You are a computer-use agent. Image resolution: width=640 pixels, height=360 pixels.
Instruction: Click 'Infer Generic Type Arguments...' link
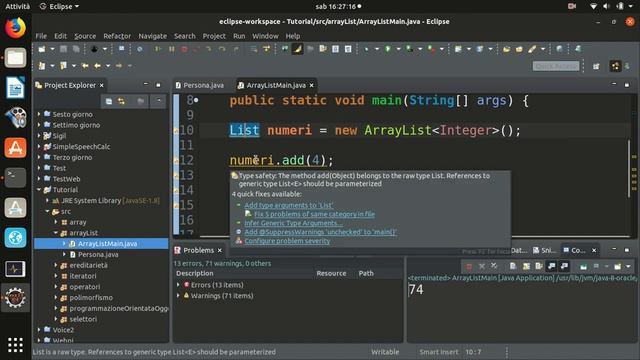point(293,223)
